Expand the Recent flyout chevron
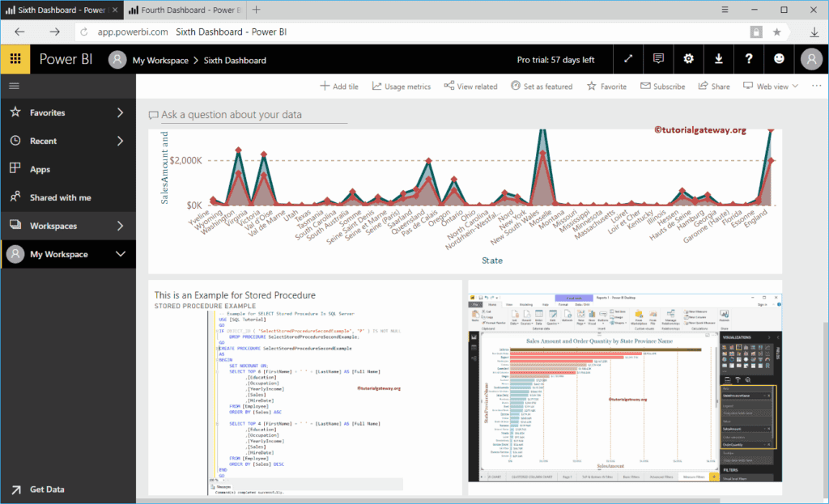 [x=121, y=141]
